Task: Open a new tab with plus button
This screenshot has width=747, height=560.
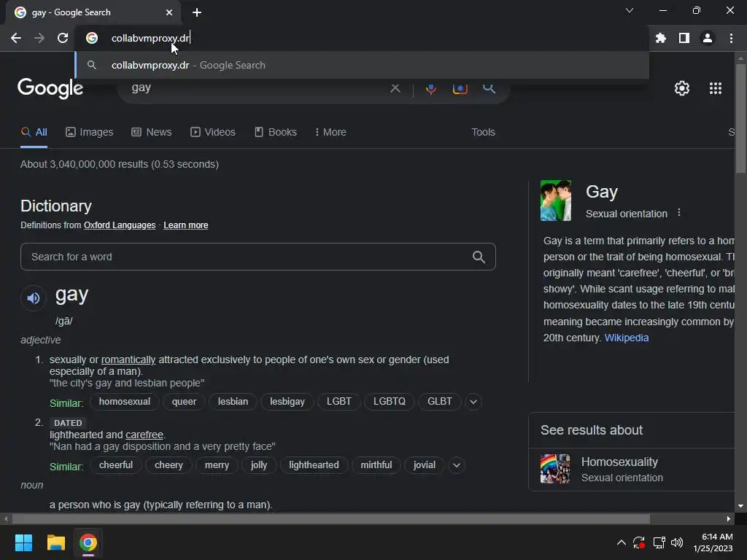Action: pyautogui.click(x=197, y=12)
